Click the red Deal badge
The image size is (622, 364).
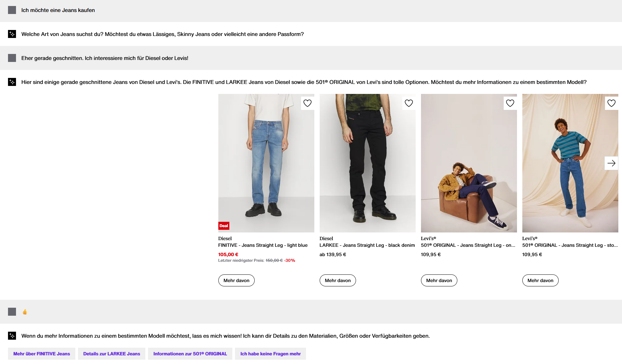pyautogui.click(x=224, y=226)
